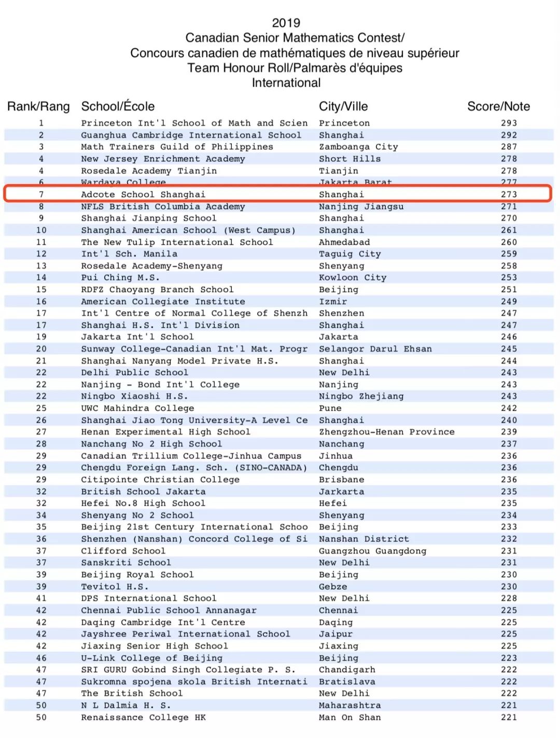Click the School/École column header
Screen dimensions: 560x738
(x=118, y=106)
